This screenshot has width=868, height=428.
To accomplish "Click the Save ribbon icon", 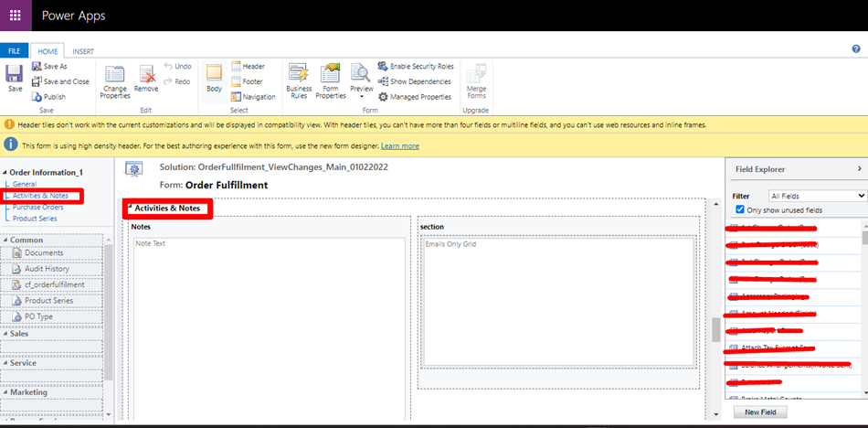I will [15, 79].
